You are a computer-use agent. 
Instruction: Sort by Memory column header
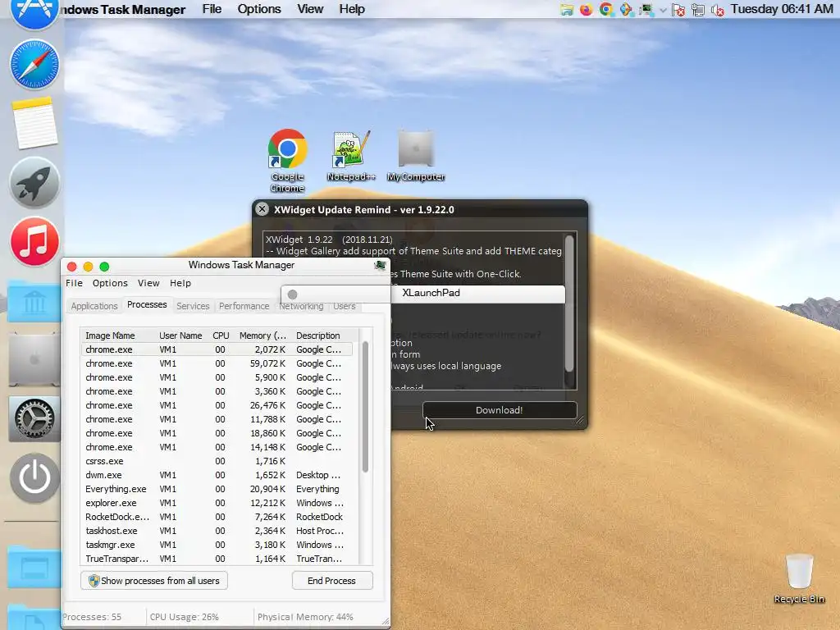coord(262,336)
